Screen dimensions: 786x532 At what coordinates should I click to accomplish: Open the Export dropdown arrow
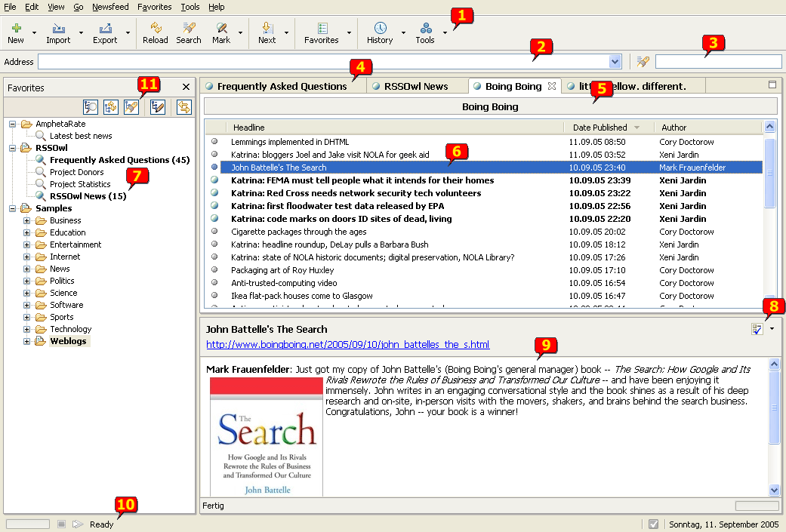pyautogui.click(x=128, y=32)
